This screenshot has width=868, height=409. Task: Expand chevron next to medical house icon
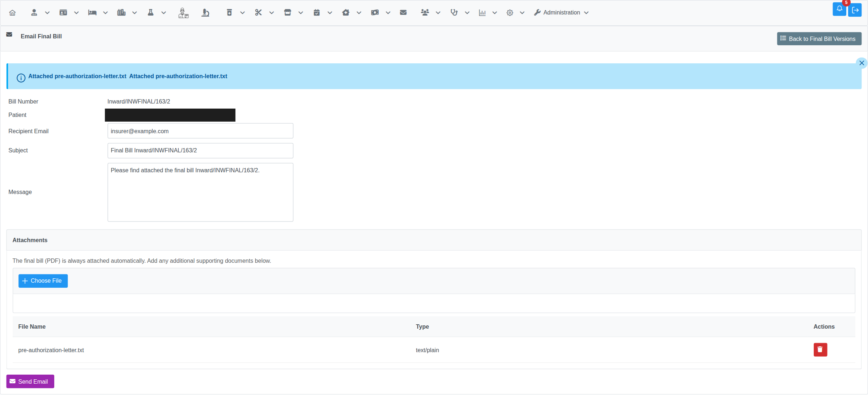point(359,13)
